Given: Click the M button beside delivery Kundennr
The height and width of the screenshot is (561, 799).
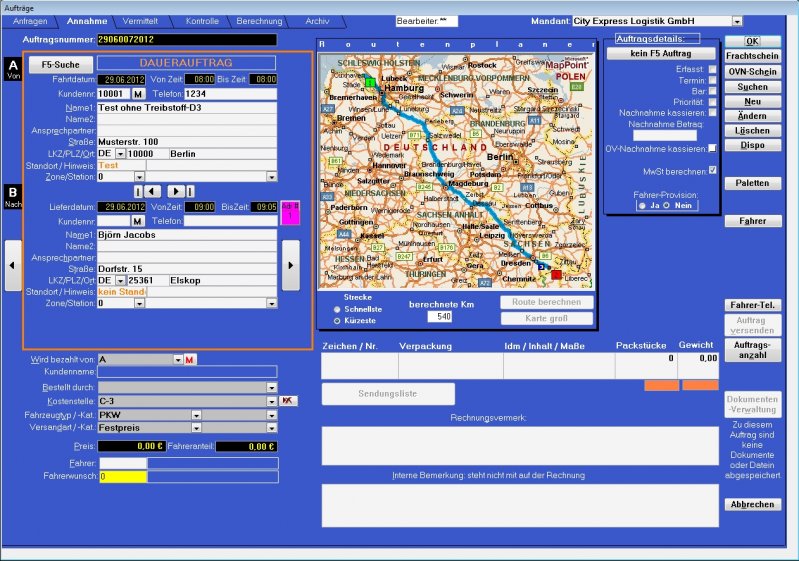Looking at the screenshot, I should [138, 220].
